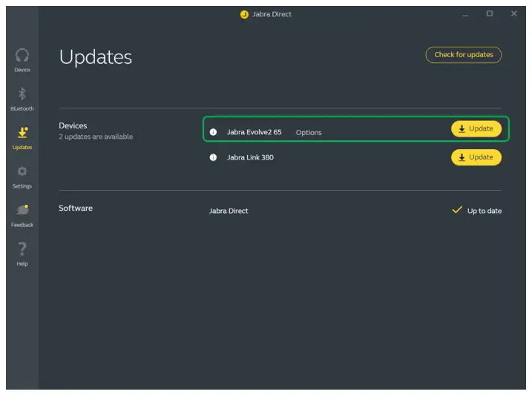This screenshot has width=532, height=400.
Task: Click the yellow checkmark next to Up to date
Action: click(x=457, y=210)
